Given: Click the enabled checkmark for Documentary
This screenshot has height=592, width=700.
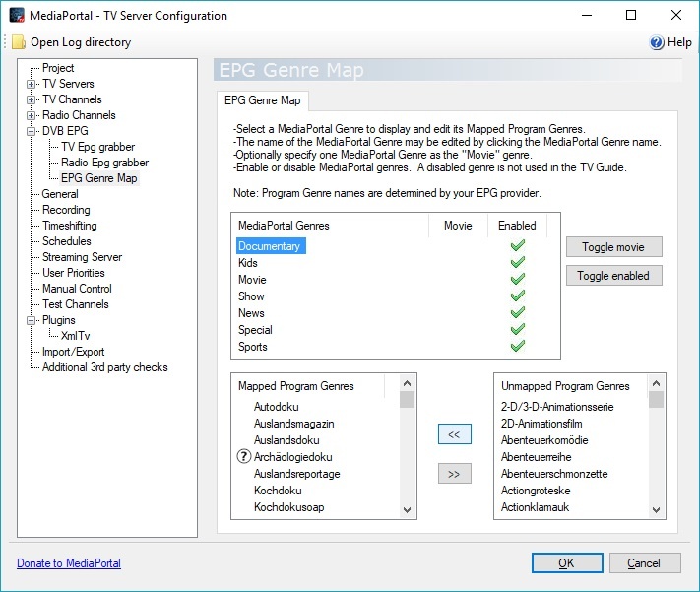Looking at the screenshot, I should point(518,245).
